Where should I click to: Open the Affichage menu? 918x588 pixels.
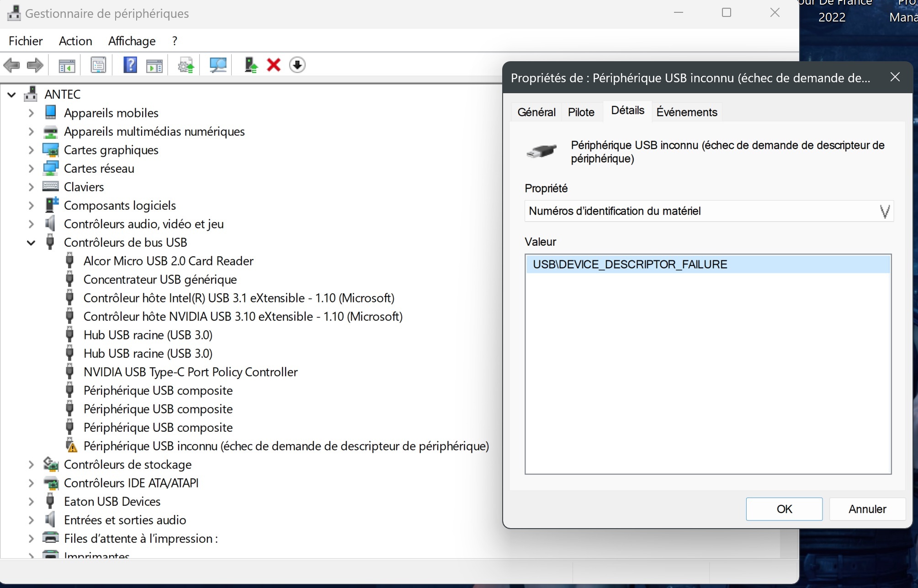(x=132, y=41)
